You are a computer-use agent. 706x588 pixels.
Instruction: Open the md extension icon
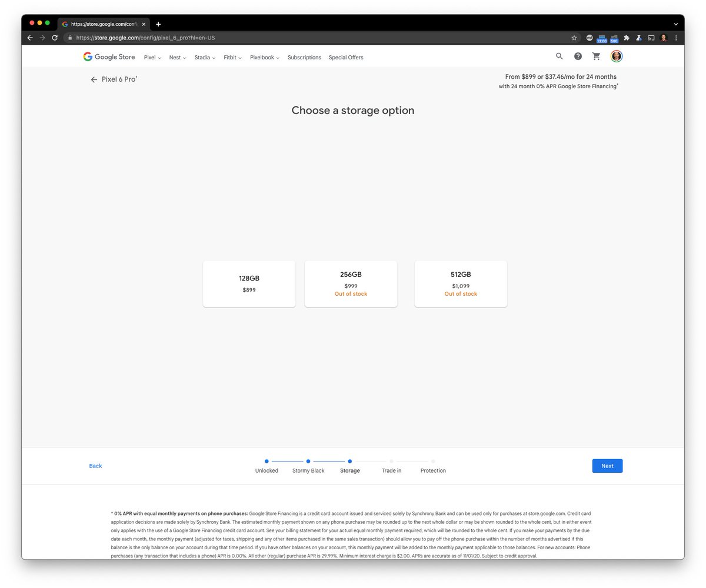point(590,38)
